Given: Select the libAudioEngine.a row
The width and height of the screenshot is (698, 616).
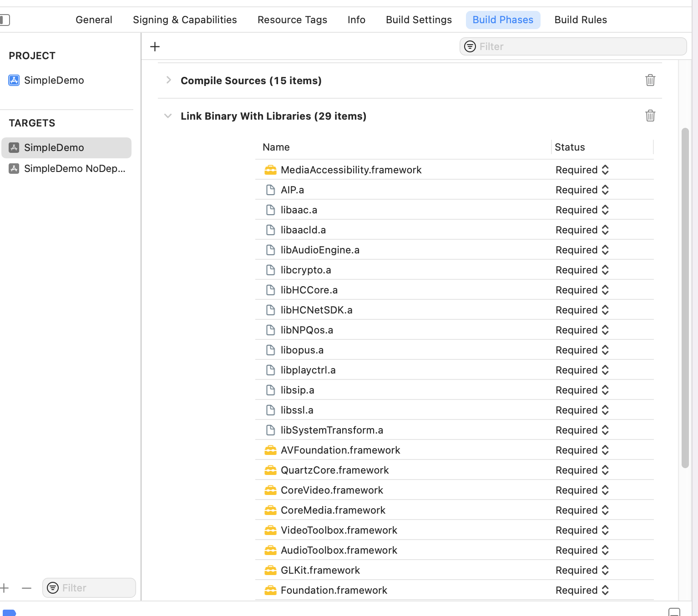Looking at the screenshot, I should pyautogui.click(x=455, y=250).
